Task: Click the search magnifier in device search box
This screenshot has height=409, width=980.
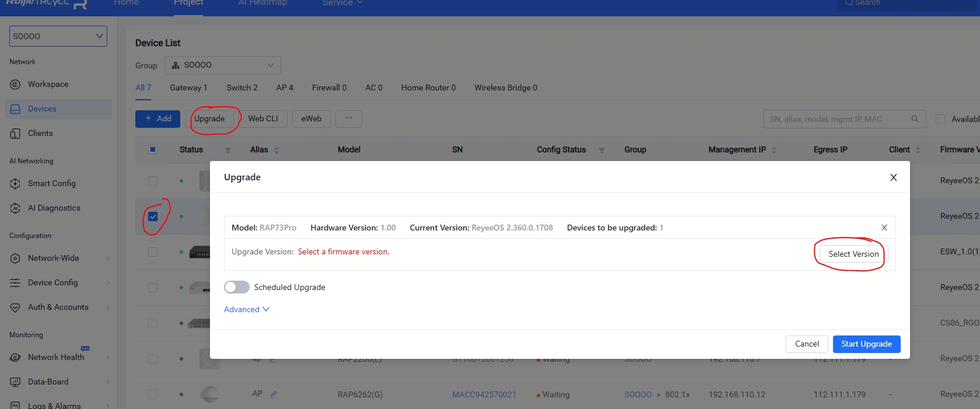Action: tap(915, 119)
